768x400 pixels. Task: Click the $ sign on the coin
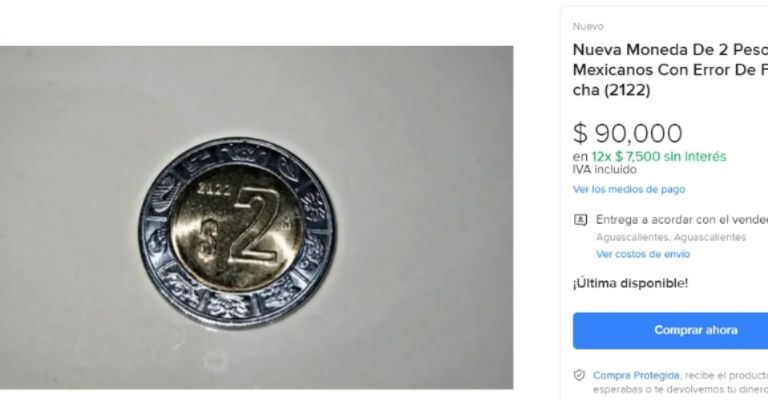[x=209, y=238]
